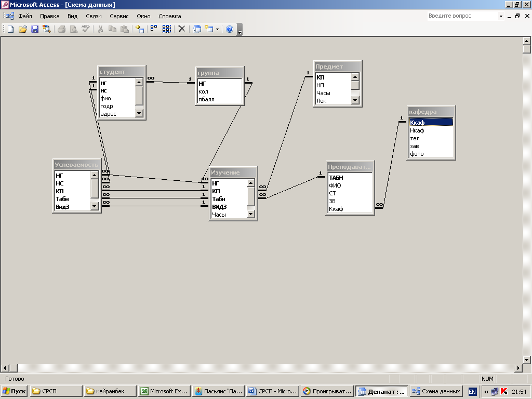Click the Пуск start button
The height and width of the screenshot is (399, 532).
click(14, 391)
